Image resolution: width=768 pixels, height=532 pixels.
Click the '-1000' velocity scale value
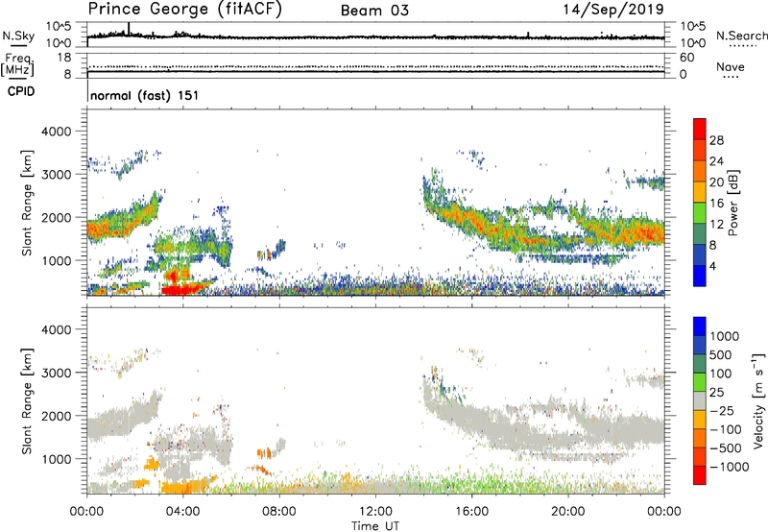click(730, 467)
